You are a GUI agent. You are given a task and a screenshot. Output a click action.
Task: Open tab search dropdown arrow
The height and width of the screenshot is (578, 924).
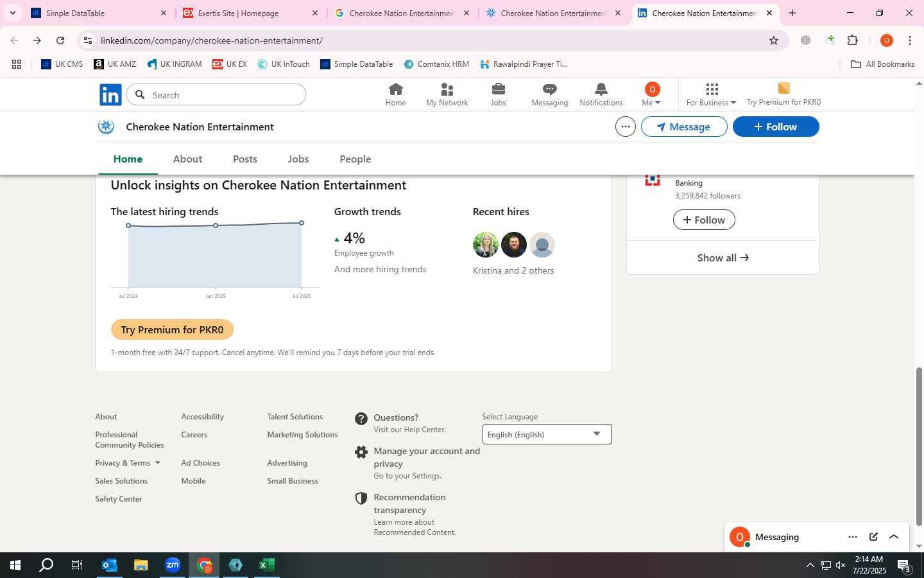point(13,13)
